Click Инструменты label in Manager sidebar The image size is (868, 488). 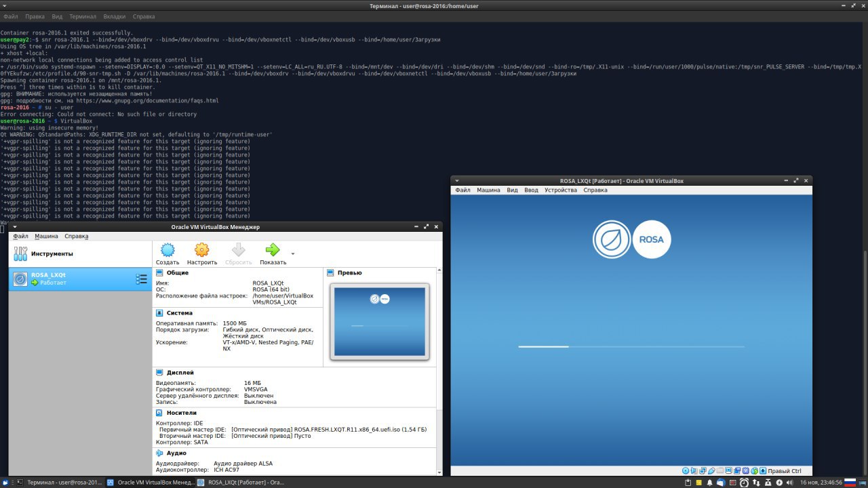pyautogui.click(x=52, y=254)
